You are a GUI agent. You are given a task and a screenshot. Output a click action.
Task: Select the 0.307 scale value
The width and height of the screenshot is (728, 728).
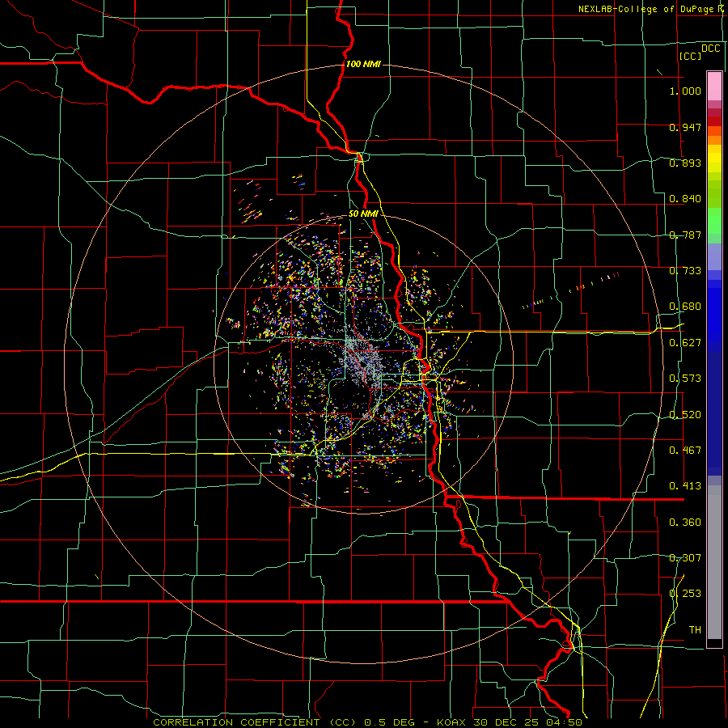point(685,558)
